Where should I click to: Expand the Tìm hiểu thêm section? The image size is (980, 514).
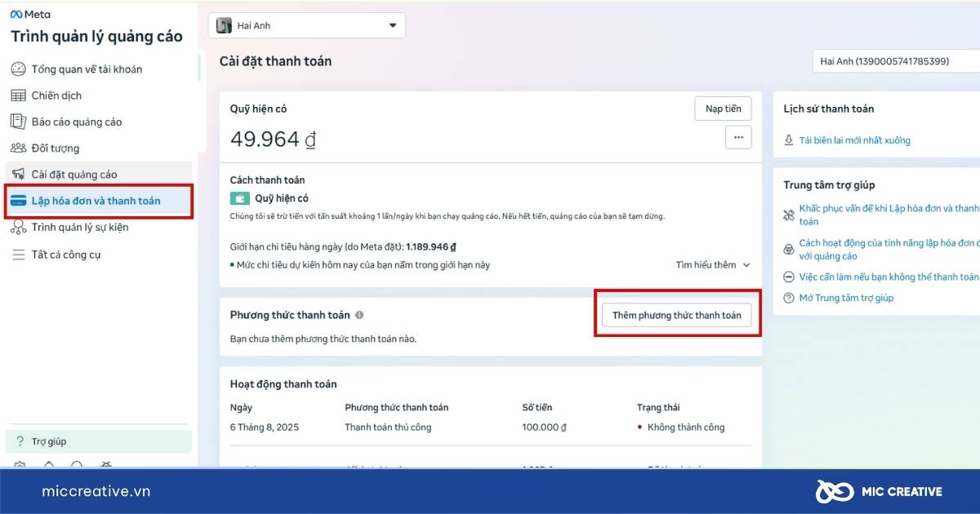coord(713,264)
